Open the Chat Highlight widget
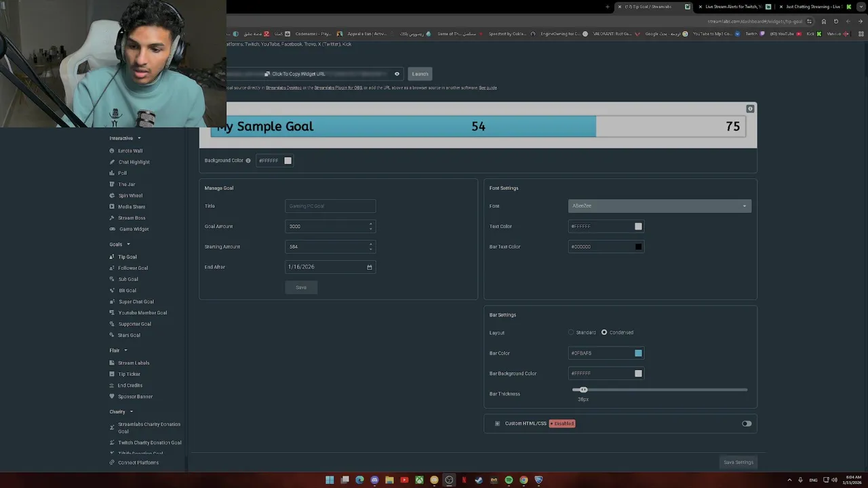Screen dimensions: 868x488 [x=134, y=162]
